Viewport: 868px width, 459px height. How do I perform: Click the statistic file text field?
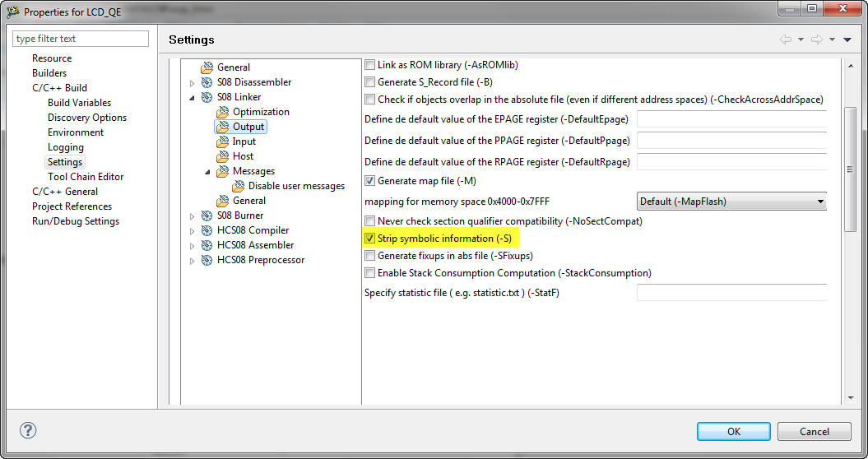click(x=731, y=293)
